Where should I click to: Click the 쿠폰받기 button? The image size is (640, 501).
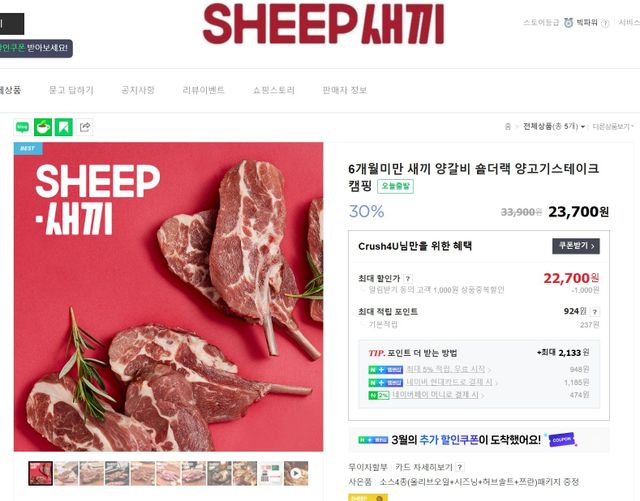(576, 246)
